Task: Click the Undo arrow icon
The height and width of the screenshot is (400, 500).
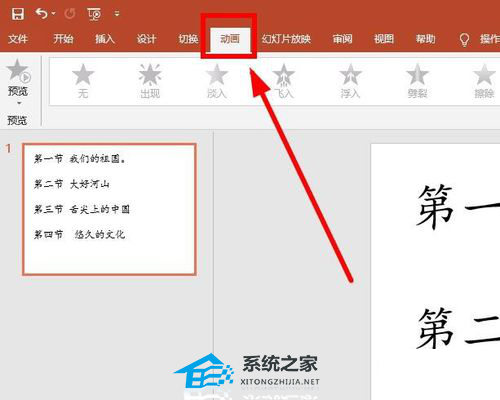Action: click(x=42, y=14)
